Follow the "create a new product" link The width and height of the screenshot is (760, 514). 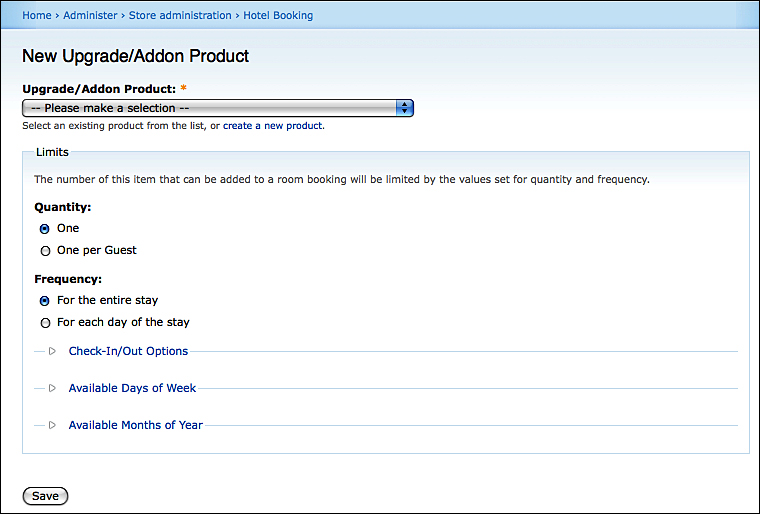pyautogui.click(x=272, y=126)
